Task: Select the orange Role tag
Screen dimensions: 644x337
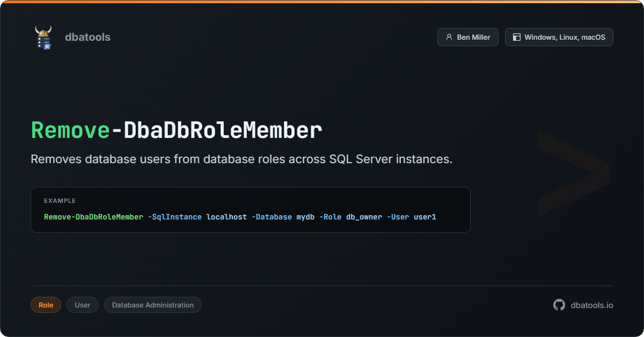Action: point(46,305)
